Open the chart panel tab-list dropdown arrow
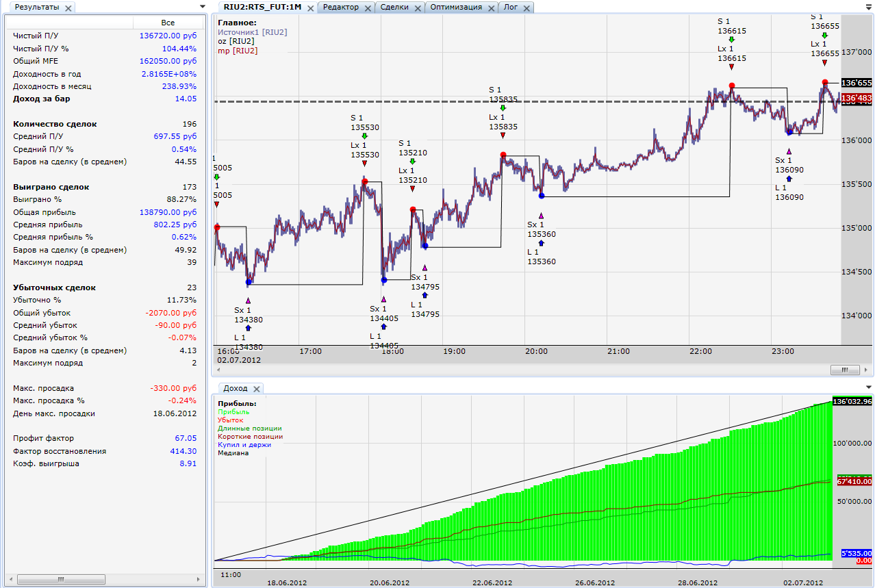 tap(869, 6)
